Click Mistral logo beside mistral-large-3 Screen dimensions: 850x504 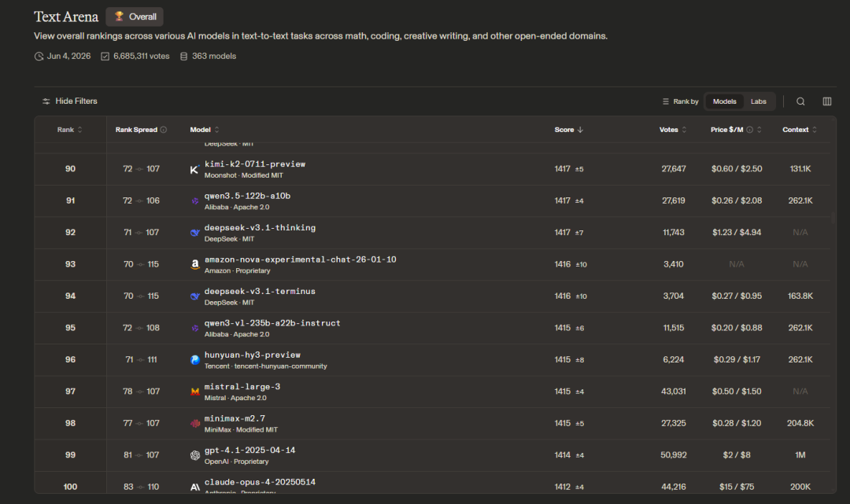pos(195,392)
